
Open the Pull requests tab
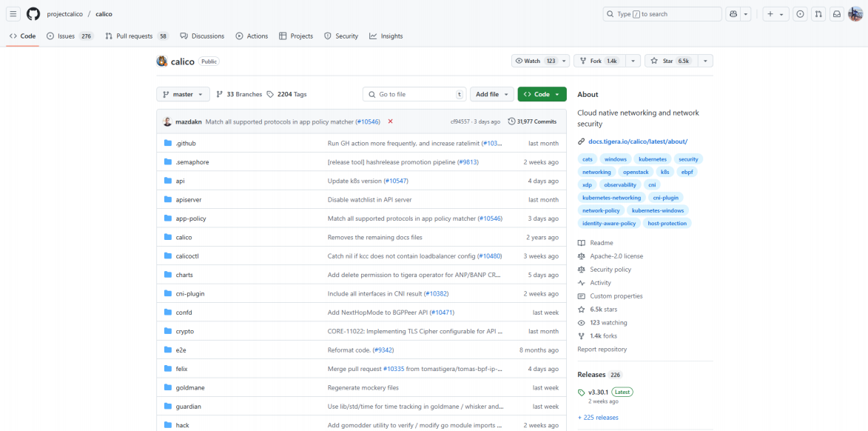coord(137,36)
